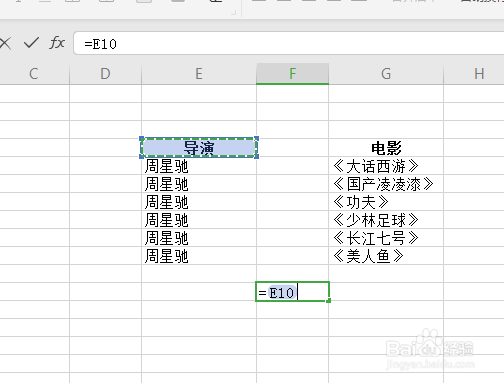Click the 周星驰 cell beside 《美人鱼》
Screen dimensions: 504x383
pos(199,256)
